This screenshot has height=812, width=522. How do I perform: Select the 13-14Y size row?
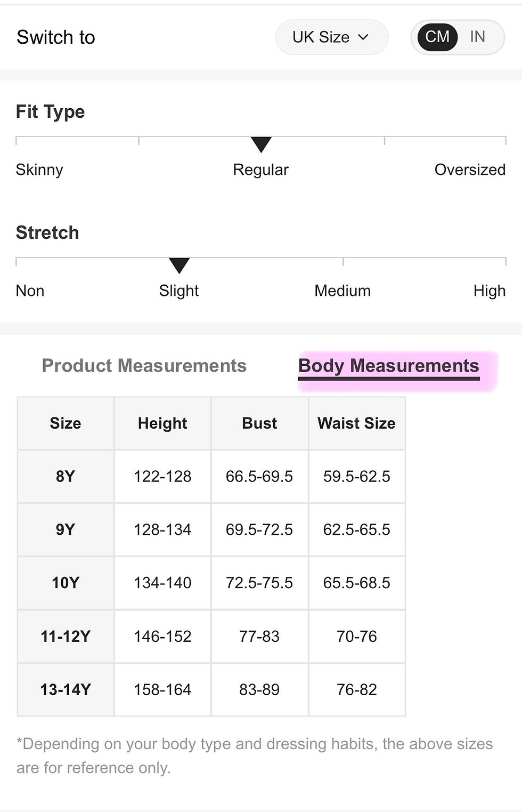pyautogui.click(x=211, y=690)
